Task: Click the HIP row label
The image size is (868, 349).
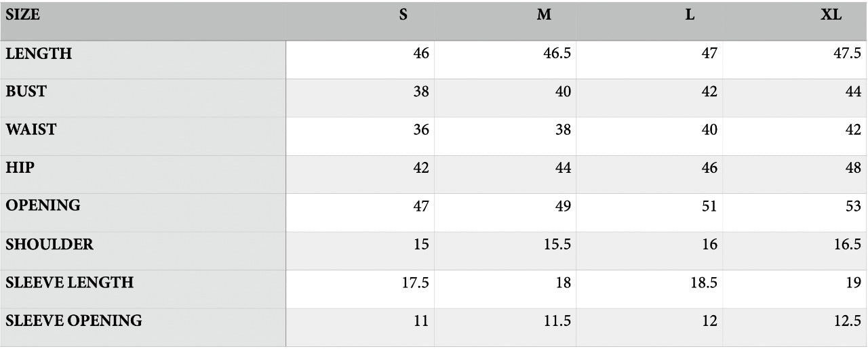Action: (20, 168)
